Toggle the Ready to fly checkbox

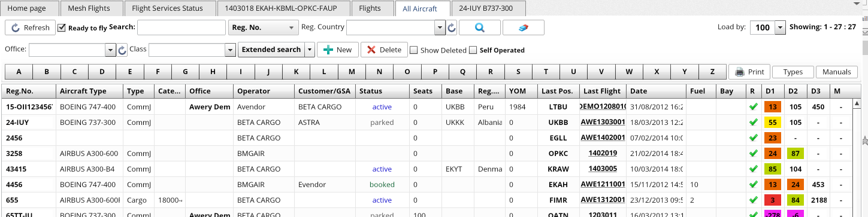pyautogui.click(x=61, y=27)
